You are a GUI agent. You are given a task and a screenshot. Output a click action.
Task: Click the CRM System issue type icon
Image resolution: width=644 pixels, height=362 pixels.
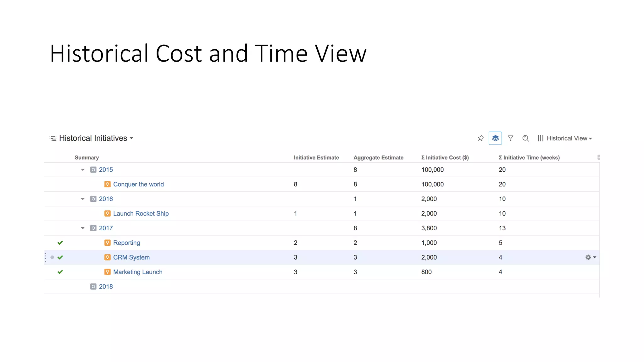[108, 257]
